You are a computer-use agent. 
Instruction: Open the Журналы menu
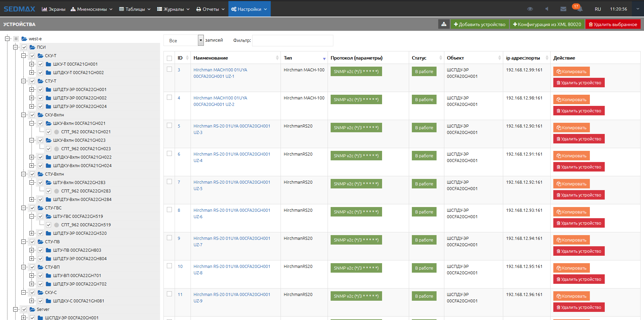[x=173, y=9]
